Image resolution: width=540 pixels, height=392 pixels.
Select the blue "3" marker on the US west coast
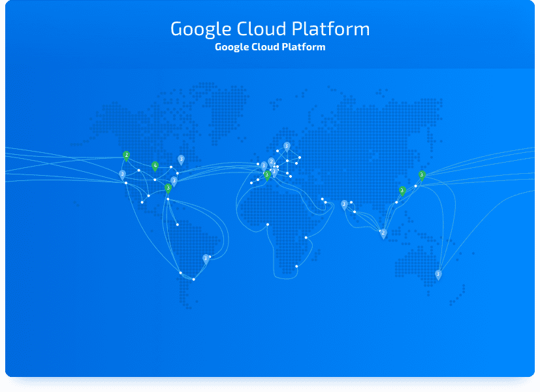click(122, 174)
